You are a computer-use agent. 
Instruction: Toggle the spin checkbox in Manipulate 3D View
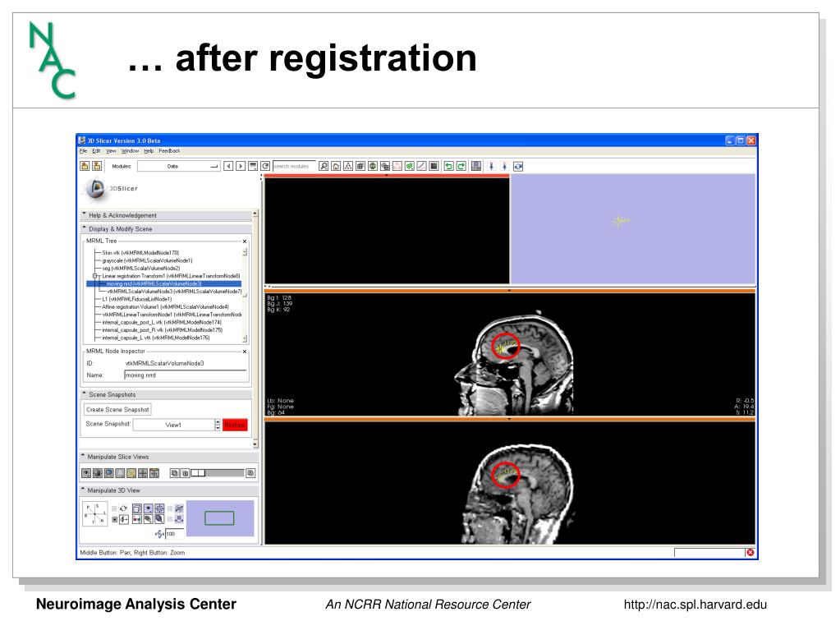pyautogui.click(x=115, y=509)
